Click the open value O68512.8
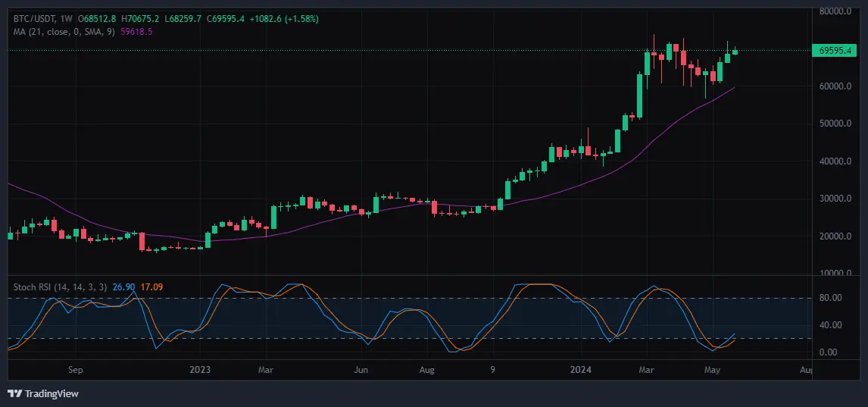 tap(96, 19)
